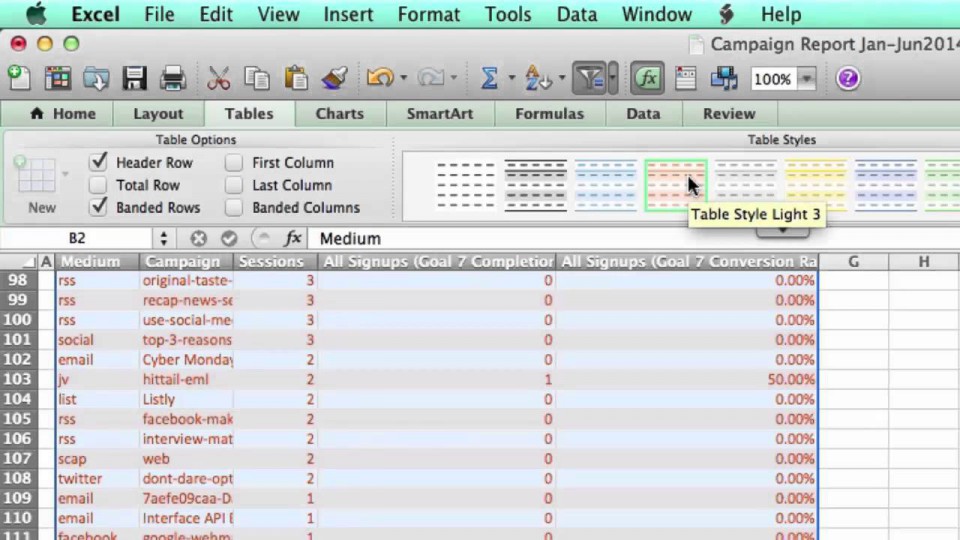Apply the blue table style thumbnail
This screenshot has height=540, width=960.
pos(606,185)
